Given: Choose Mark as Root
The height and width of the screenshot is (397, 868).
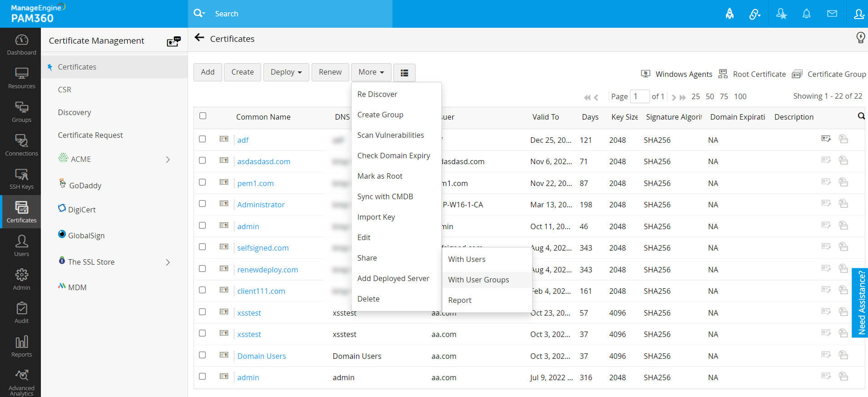Looking at the screenshot, I should 396,176.
